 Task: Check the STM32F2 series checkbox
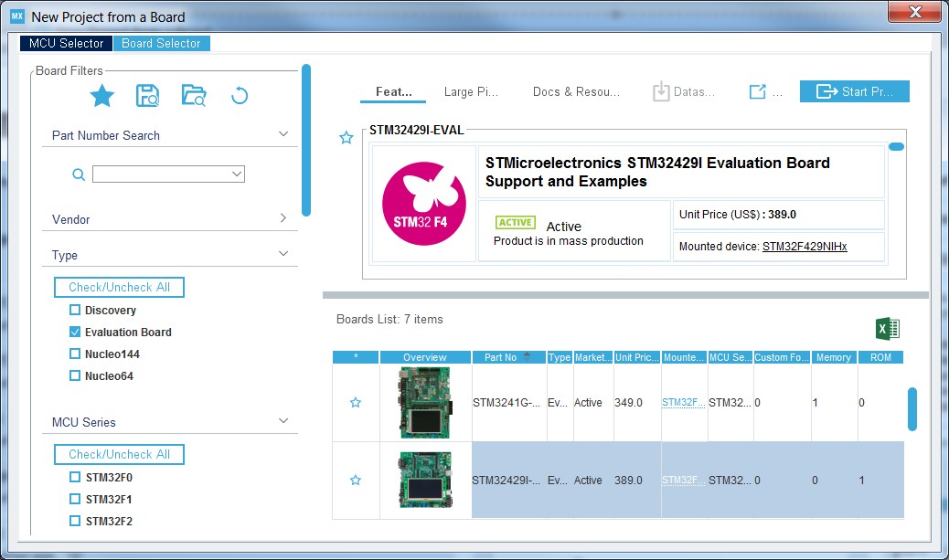75,521
